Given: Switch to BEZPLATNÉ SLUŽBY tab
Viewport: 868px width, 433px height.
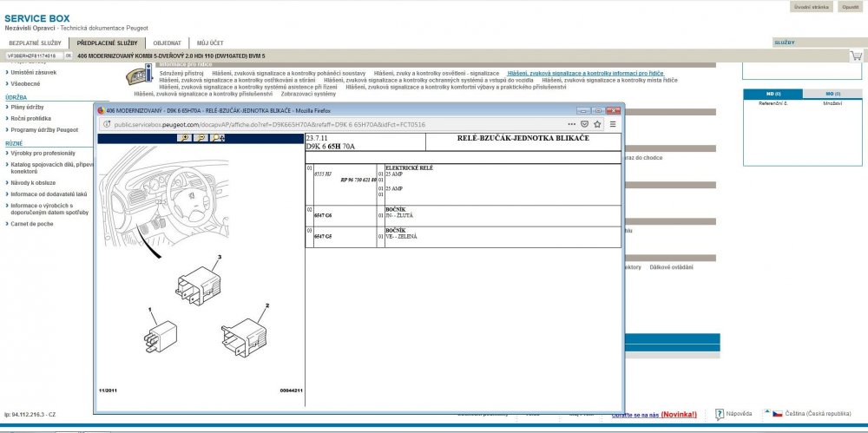Looking at the screenshot, I should [35, 43].
